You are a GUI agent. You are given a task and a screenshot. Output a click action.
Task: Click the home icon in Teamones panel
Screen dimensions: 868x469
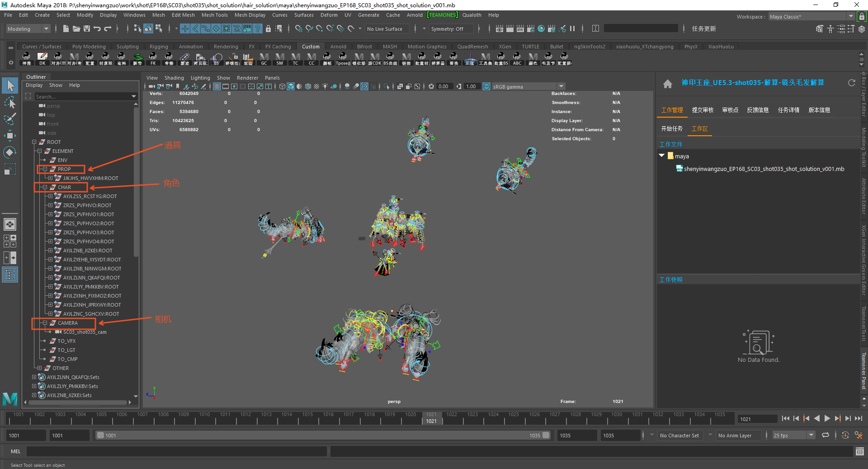(667, 84)
